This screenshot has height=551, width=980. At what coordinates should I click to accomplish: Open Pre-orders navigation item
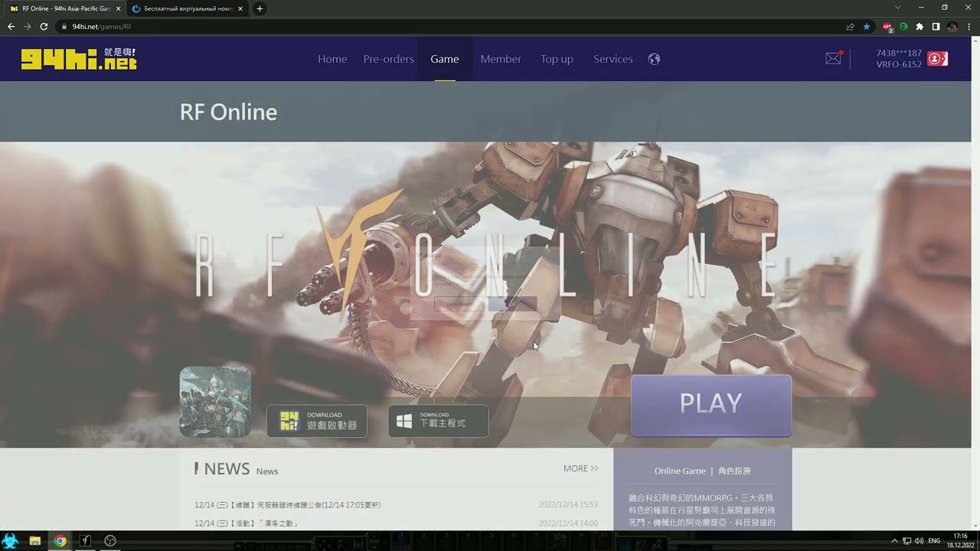point(388,59)
